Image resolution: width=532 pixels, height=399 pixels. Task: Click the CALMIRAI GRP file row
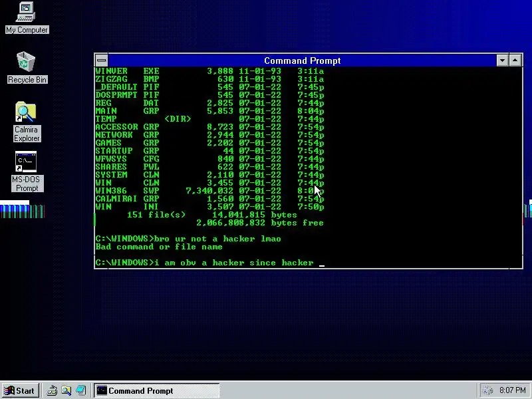pyautogui.click(x=209, y=198)
